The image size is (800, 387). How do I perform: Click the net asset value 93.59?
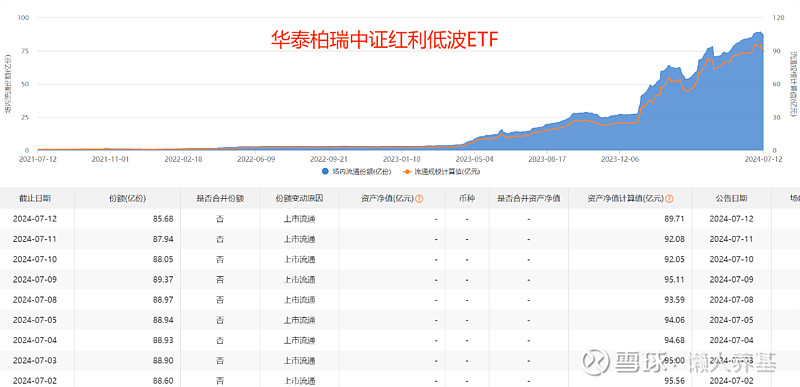click(674, 300)
